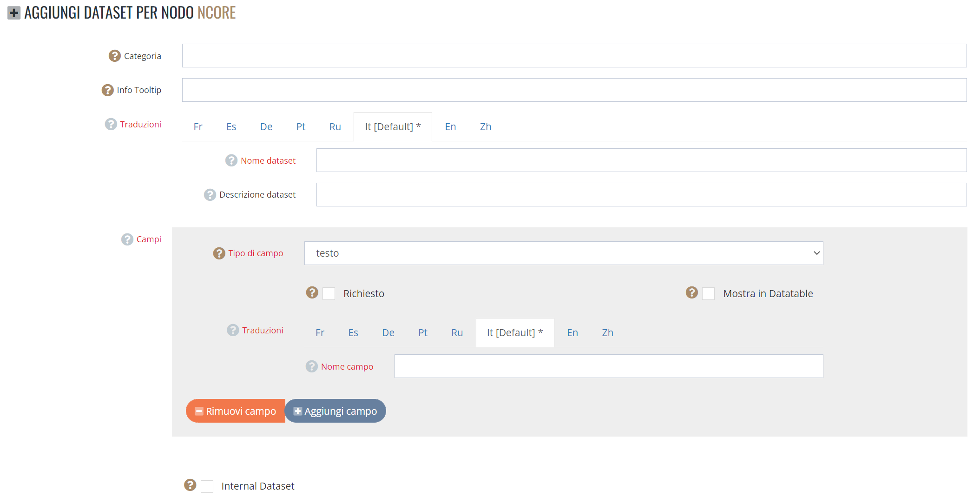Click the Rimuovi campo button
The width and height of the screenshot is (980, 504).
pyautogui.click(x=236, y=411)
